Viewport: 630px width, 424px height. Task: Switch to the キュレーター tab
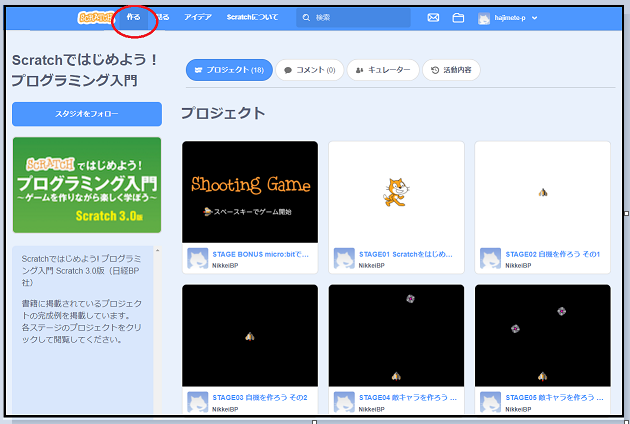[x=383, y=70]
